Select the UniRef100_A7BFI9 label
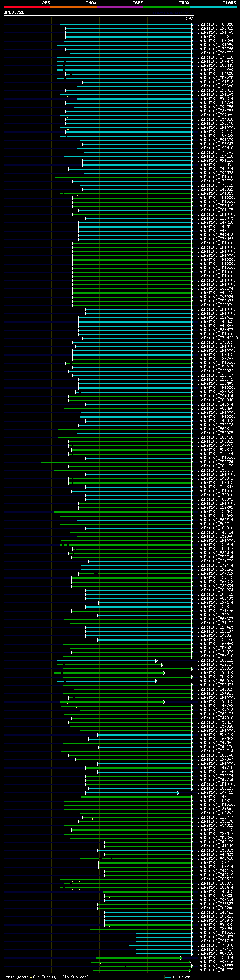Viewport: 240px width, 980px height. tap(215, 181)
